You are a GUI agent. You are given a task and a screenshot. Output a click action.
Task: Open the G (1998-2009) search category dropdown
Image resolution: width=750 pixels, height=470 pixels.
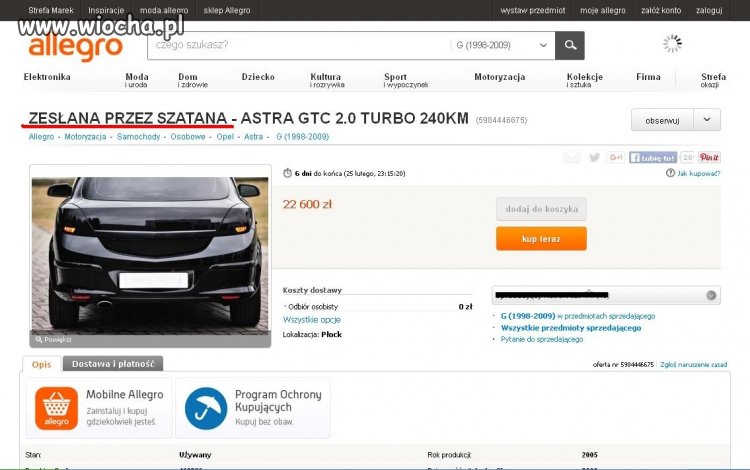pyautogui.click(x=502, y=45)
